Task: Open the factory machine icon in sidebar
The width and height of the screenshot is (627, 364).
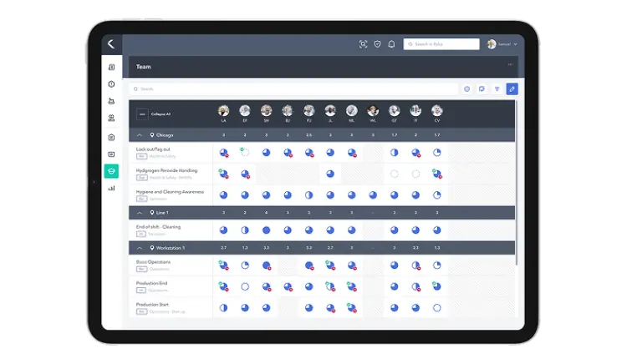Action: 111,101
